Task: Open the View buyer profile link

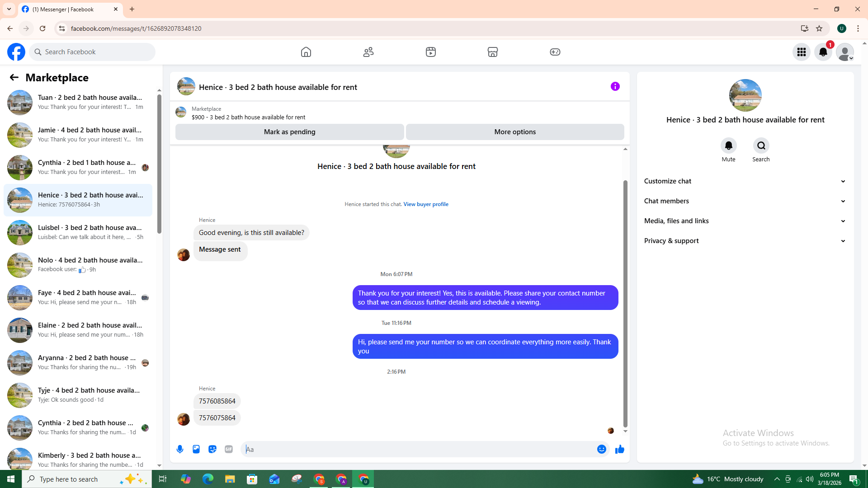Action: 425,204
